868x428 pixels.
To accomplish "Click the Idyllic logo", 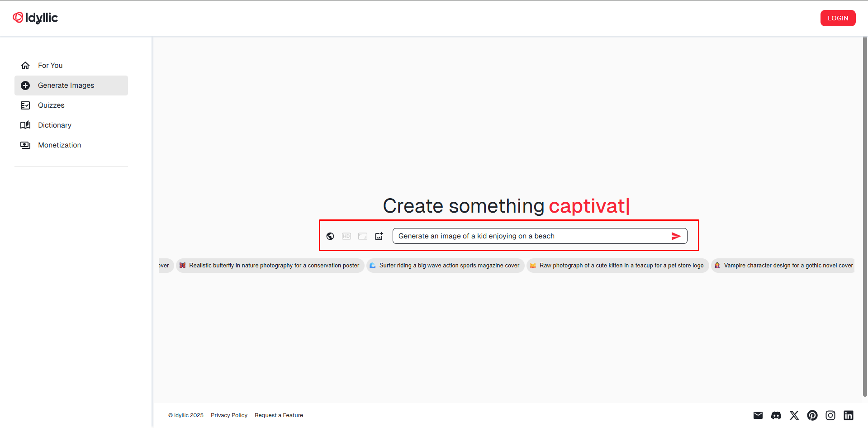I will [x=35, y=18].
